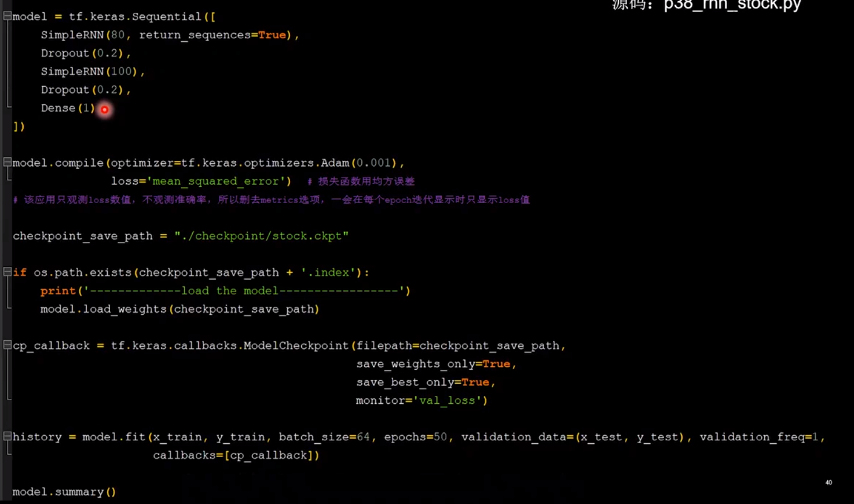Click the "./checkpoint/stock.ckpt" path string
The image size is (854, 504).
coord(262,236)
